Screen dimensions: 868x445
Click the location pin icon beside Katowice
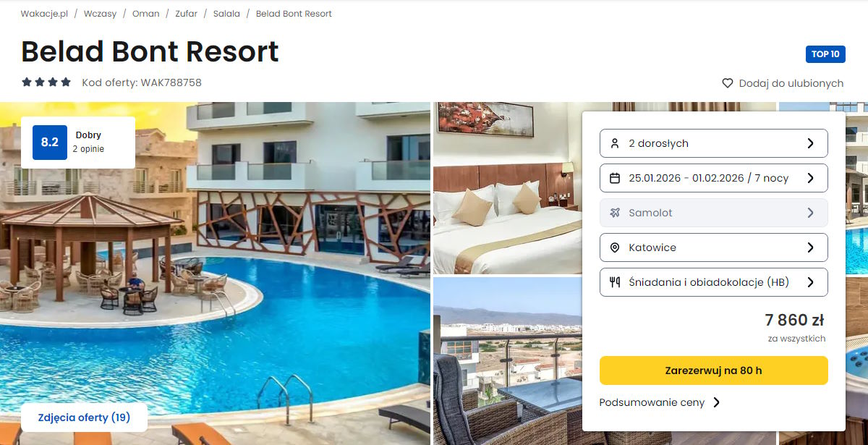click(615, 247)
